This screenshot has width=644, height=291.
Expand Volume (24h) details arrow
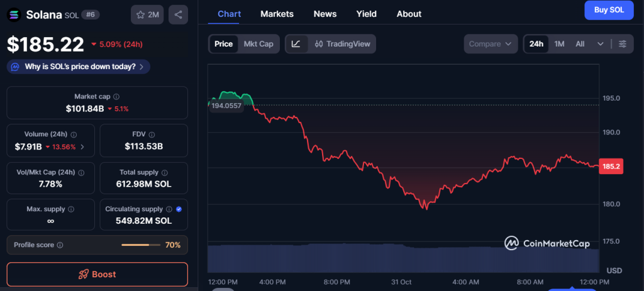[x=82, y=147]
